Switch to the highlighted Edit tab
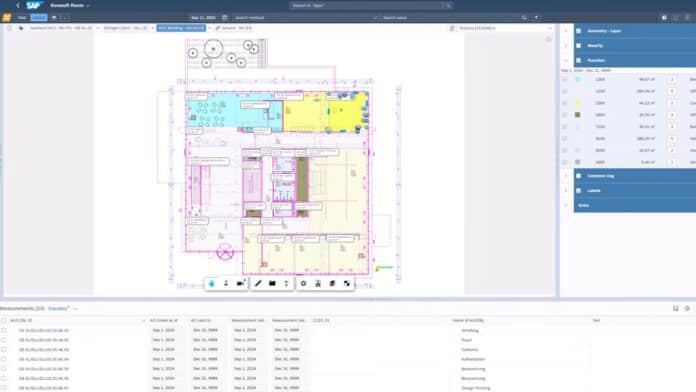Screen dimensions: 696x392 pos(39,18)
